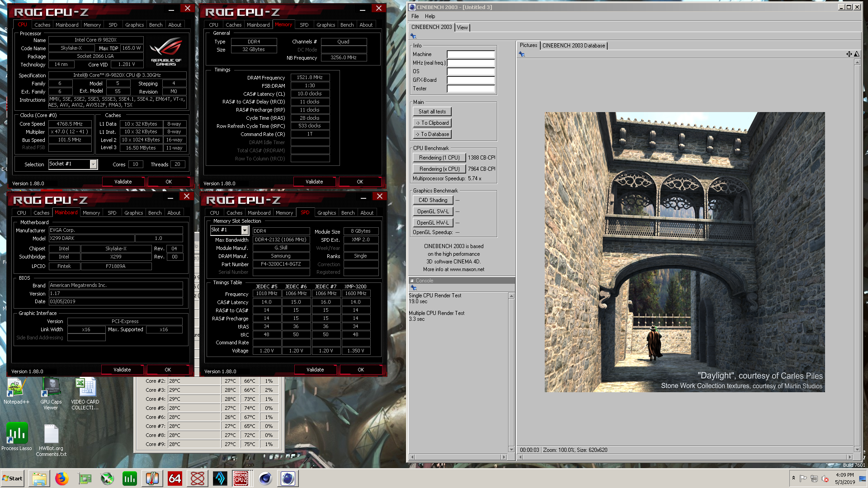Click the Windows Start button
The width and height of the screenshot is (868, 488).
coord(12,479)
